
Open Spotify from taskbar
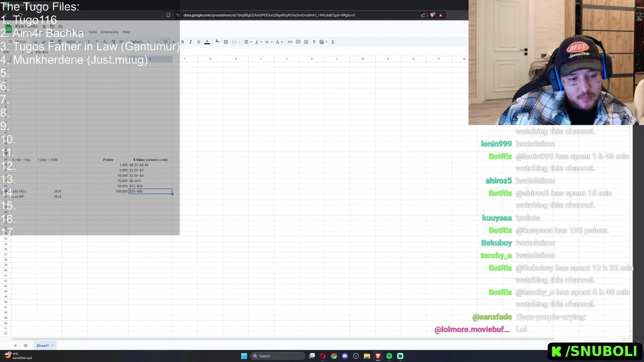[389, 356]
